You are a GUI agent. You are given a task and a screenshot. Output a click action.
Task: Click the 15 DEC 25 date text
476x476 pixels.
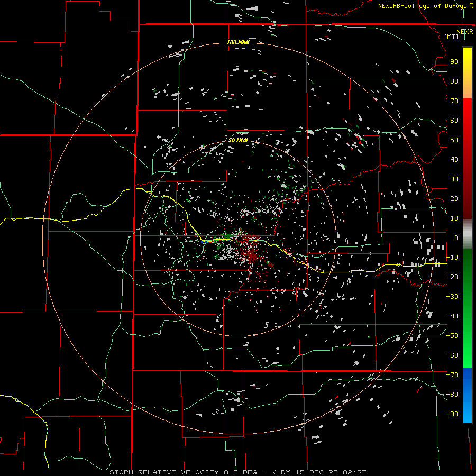[x=316, y=472]
